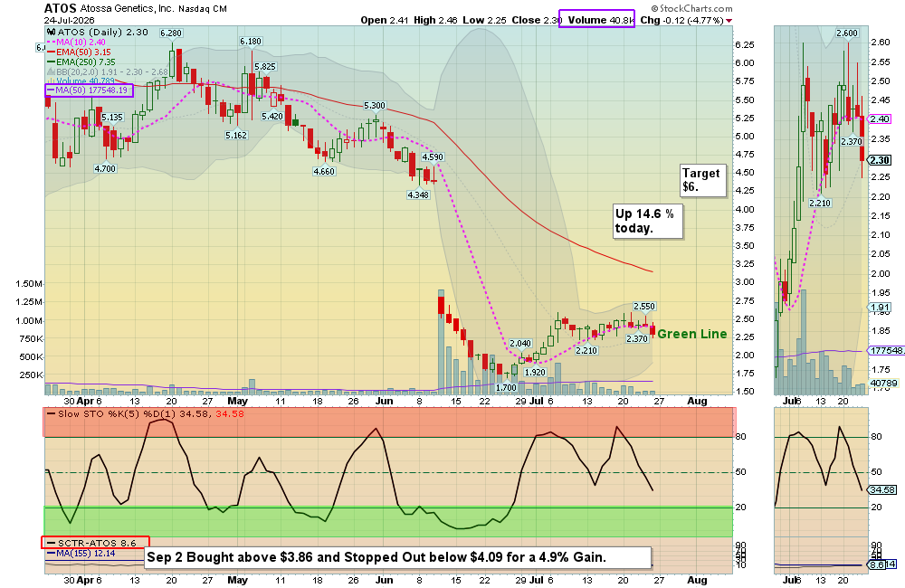Click the 40789 volume axis tag
Screen dimensions: 905x588
click(883, 383)
